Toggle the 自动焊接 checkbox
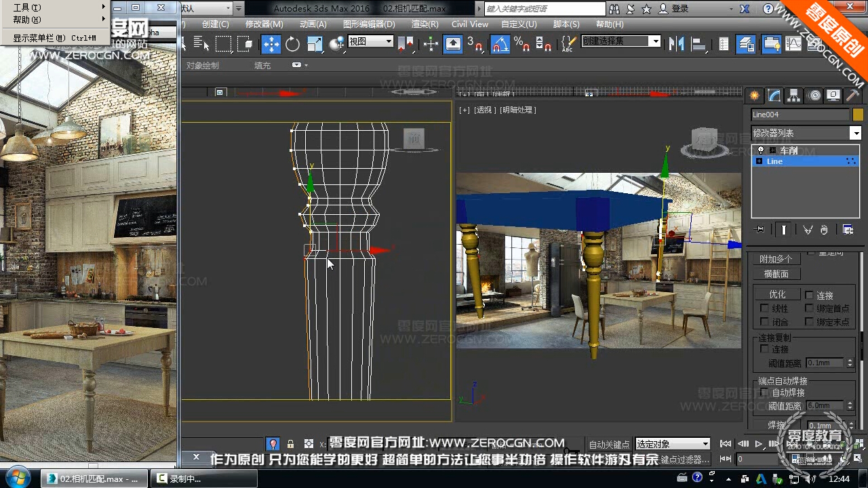Viewport: 868px width, 488px height. (764, 392)
